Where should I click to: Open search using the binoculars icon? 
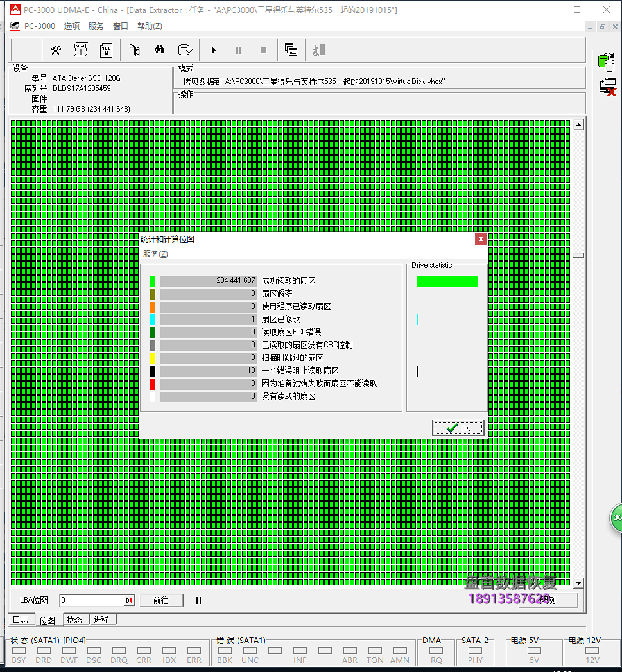point(159,50)
